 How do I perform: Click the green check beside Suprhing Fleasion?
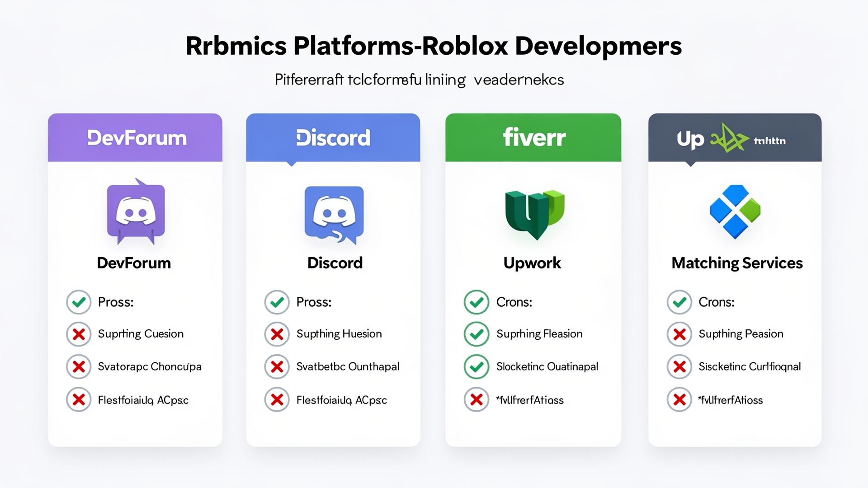[x=476, y=334]
